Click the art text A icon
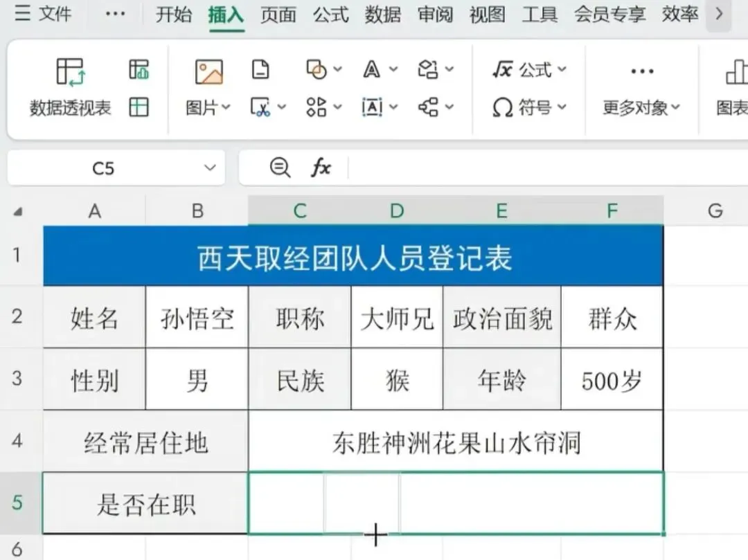The width and height of the screenshot is (748, 560). [372, 70]
